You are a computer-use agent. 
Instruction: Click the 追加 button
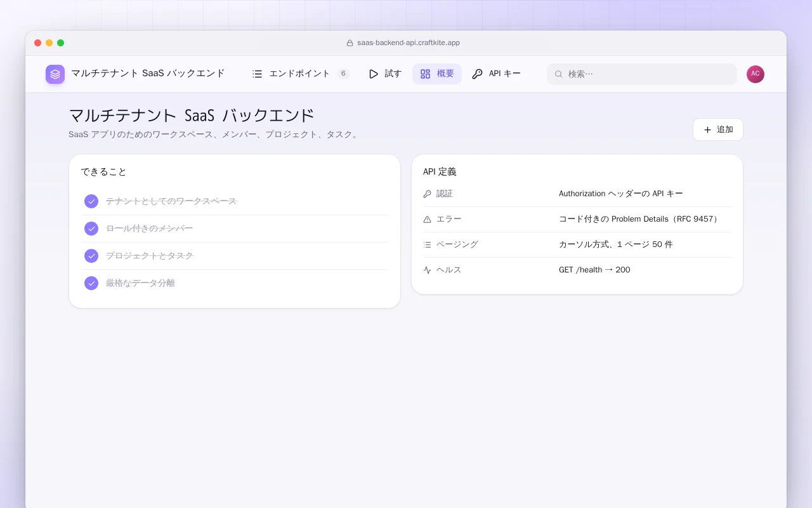coord(718,130)
